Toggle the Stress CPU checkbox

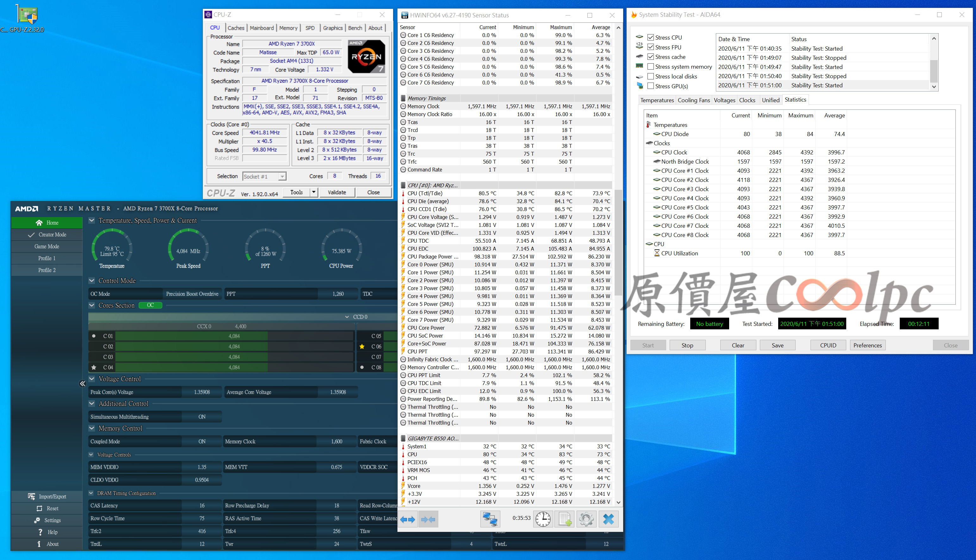(x=651, y=37)
